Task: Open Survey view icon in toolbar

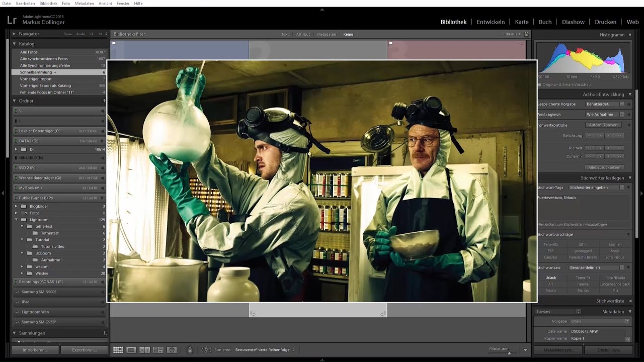Action: pos(158,350)
